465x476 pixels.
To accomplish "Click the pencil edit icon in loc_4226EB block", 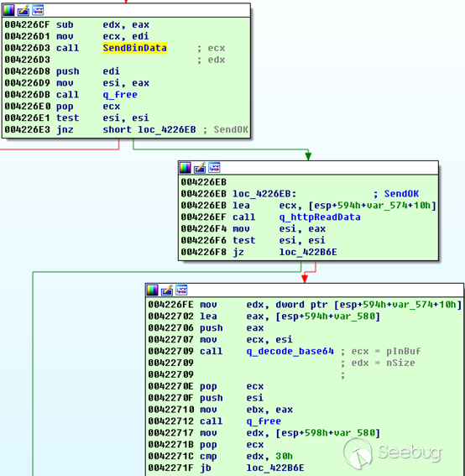I will (x=200, y=168).
